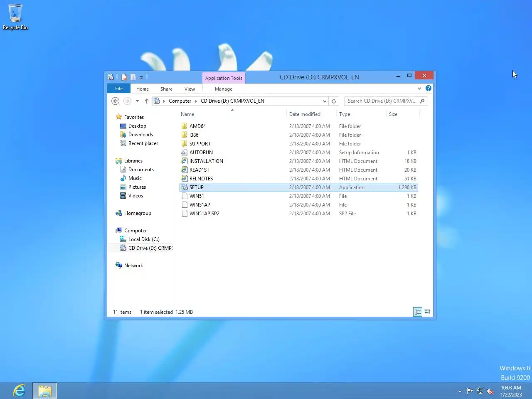
Task: Go up one level with Up arrow
Action: (x=147, y=101)
